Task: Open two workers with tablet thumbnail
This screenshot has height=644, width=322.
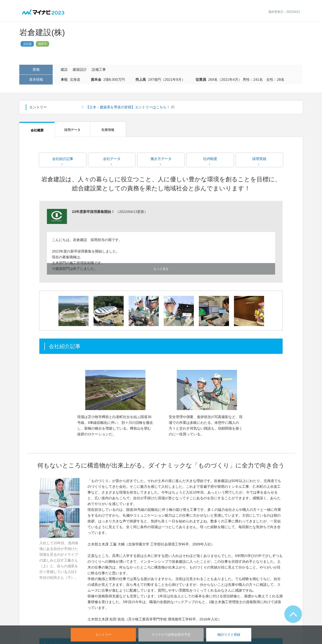Action: tap(144, 311)
